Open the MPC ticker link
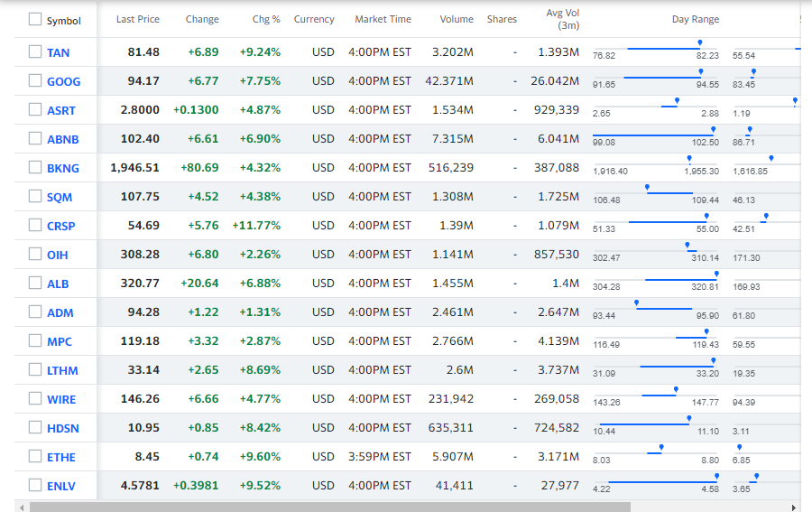Image resolution: width=812 pixels, height=512 pixels. tap(60, 342)
